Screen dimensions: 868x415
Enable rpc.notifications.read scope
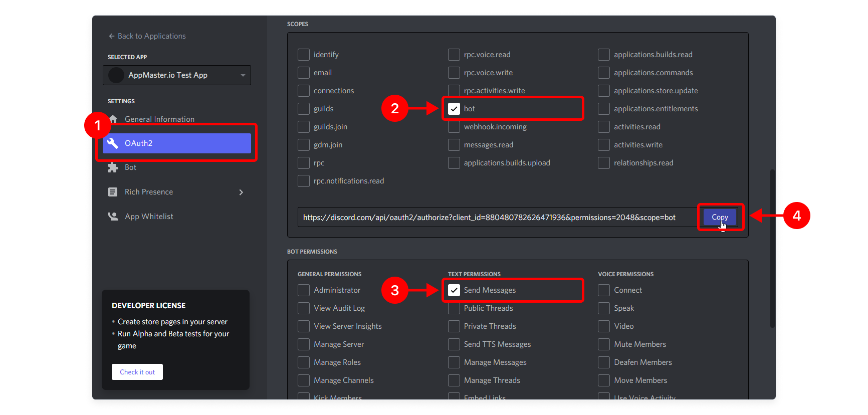pos(304,181)
